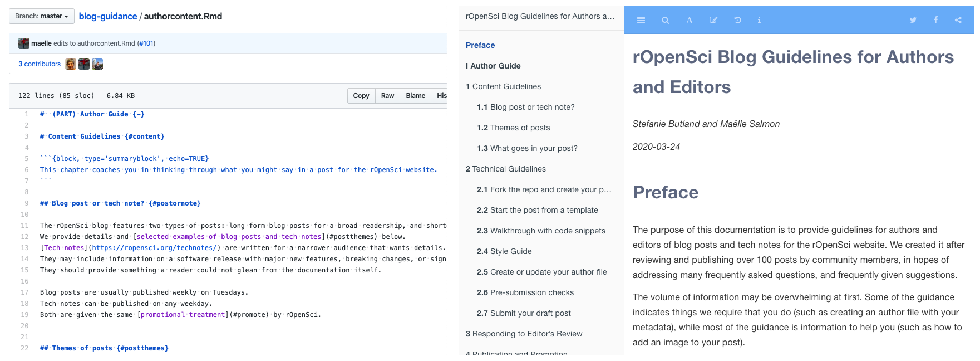Open 1.2 Themes of posts section
This screenshot has width=980, height=361.
[x=513, y=128]
